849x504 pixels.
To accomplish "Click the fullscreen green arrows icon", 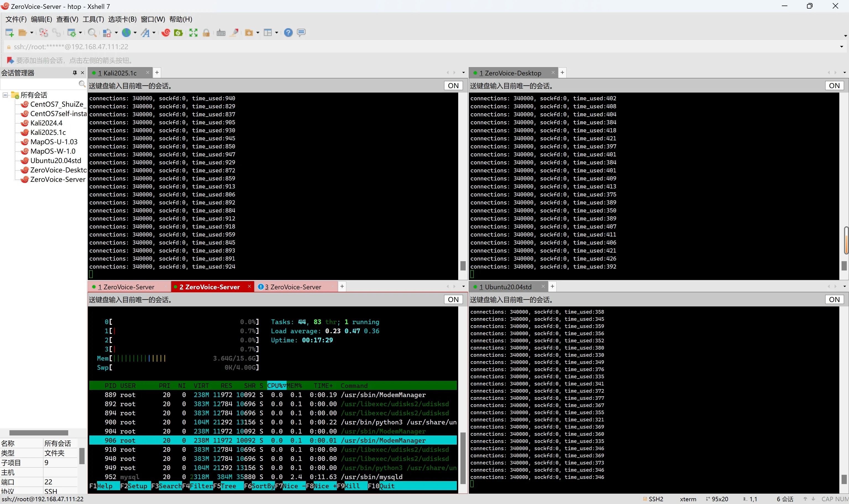I will coord(193,33).
